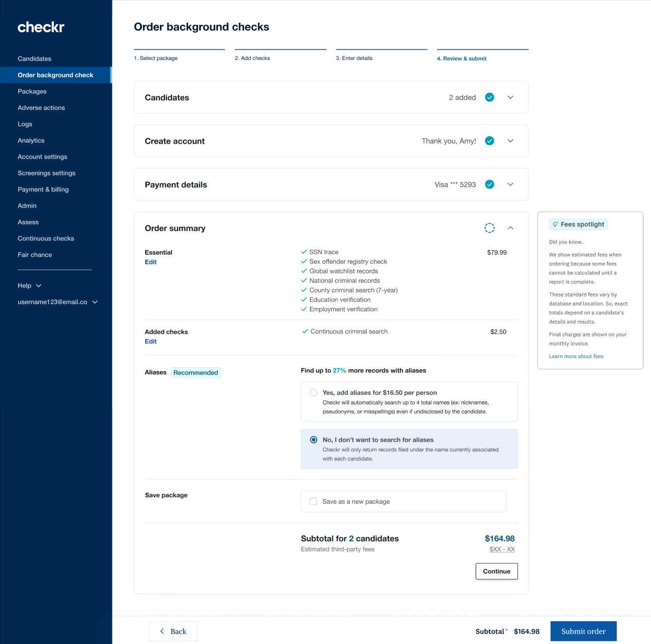Expand the Create account section chevron
The width and height of the screenshot is (651, 644).
point(510,141)
